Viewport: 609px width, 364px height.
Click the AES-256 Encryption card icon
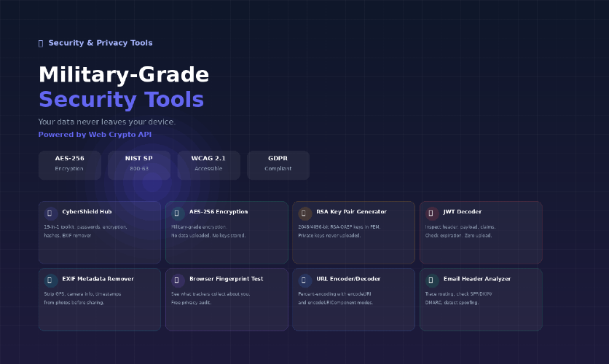(x=178, y=213)
